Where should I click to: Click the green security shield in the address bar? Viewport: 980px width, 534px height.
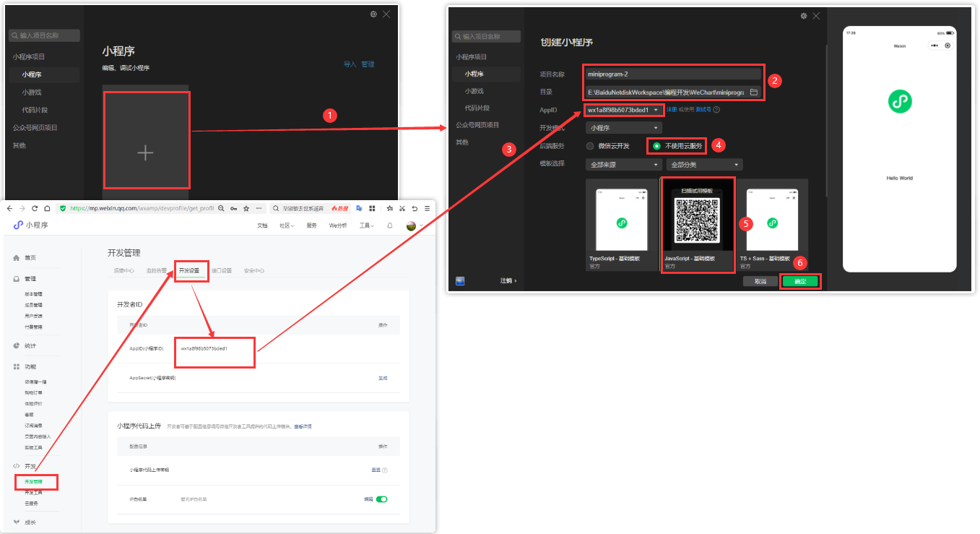tap(64, 208)
